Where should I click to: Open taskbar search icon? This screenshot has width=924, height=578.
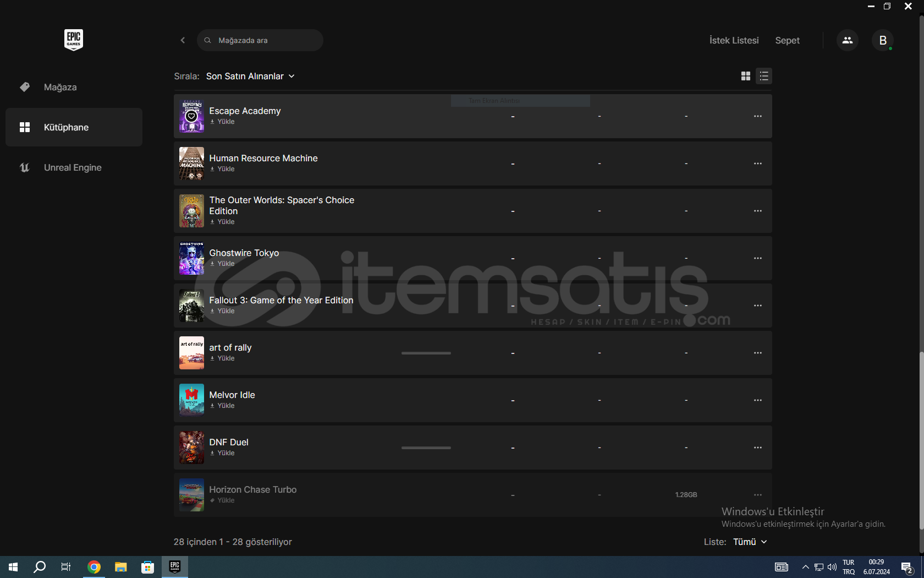pyautogui.click(x=40, y=567)
